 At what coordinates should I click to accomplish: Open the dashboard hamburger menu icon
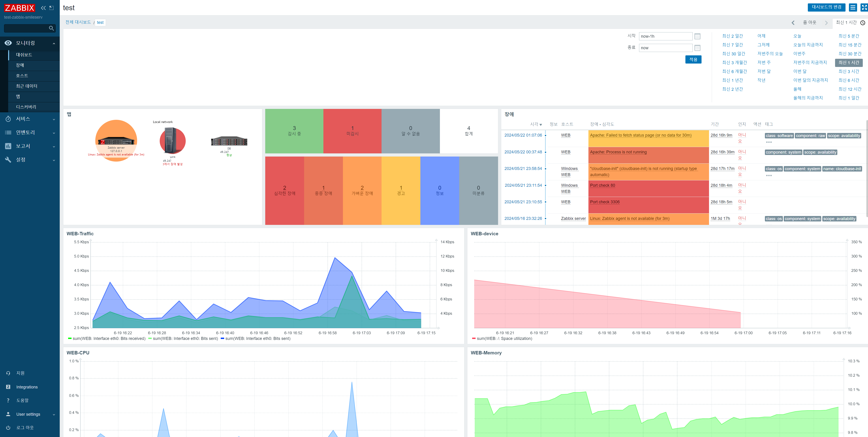(853, 7)
